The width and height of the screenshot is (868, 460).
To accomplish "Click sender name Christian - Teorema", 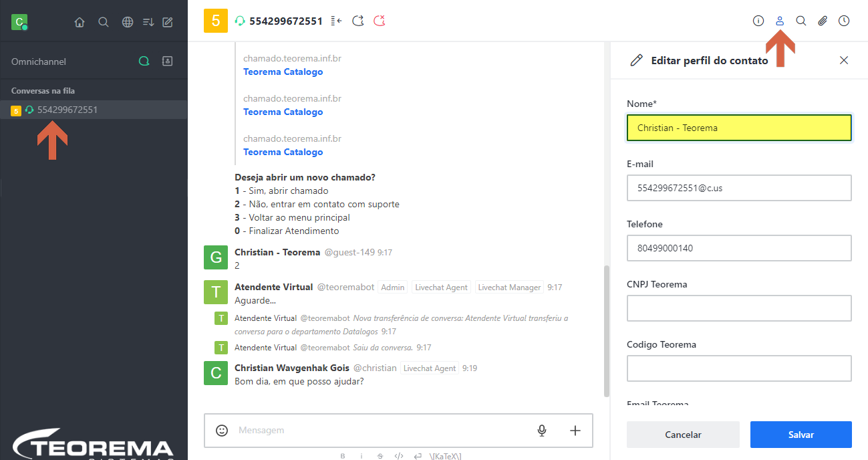I will tap(277, 252).
